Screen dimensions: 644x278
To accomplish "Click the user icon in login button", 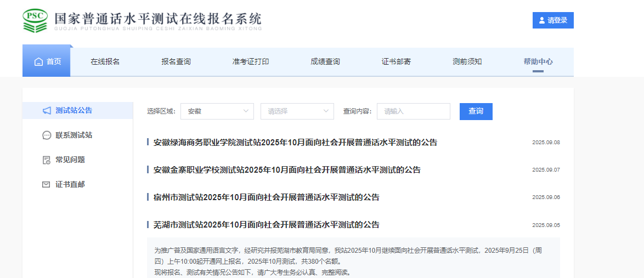I will click(x=542, y=20).
